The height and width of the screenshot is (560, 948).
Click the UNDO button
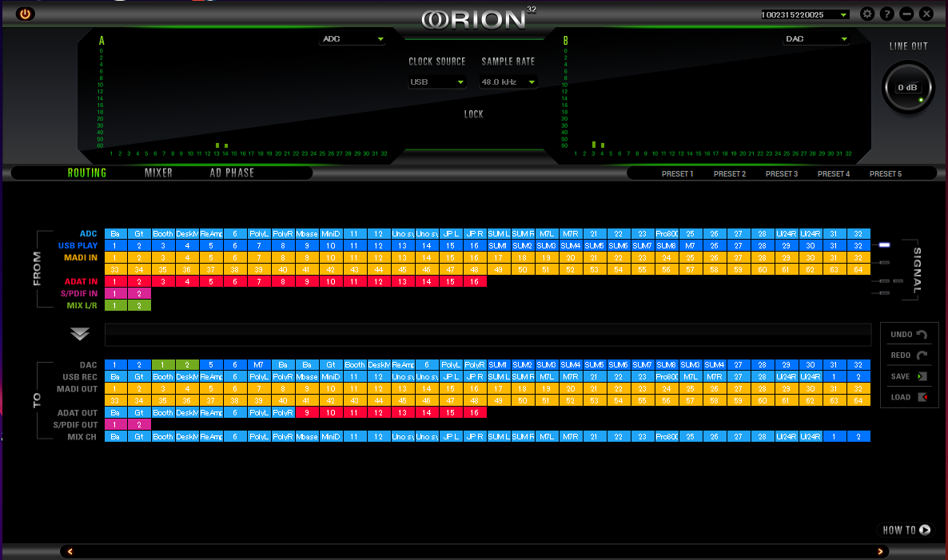908,334
